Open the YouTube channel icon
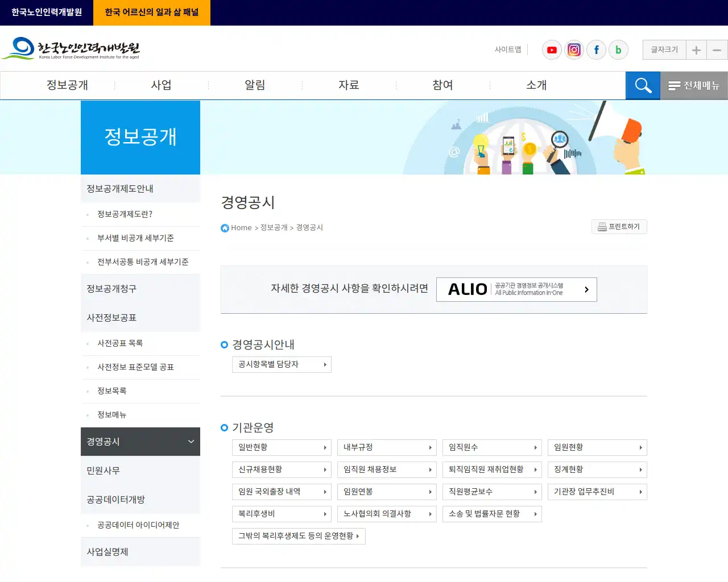 pos(552,50)
